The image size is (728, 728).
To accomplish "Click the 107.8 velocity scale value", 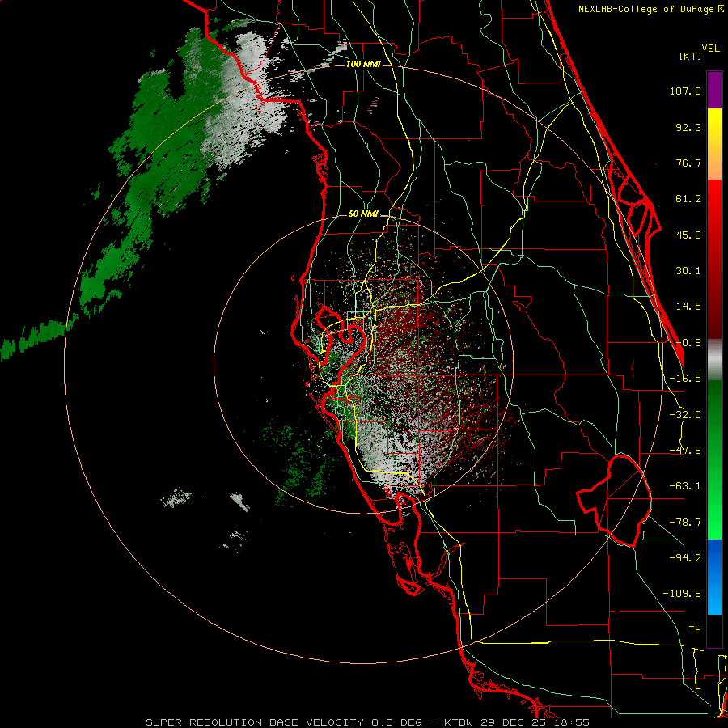I will point(685,91).
